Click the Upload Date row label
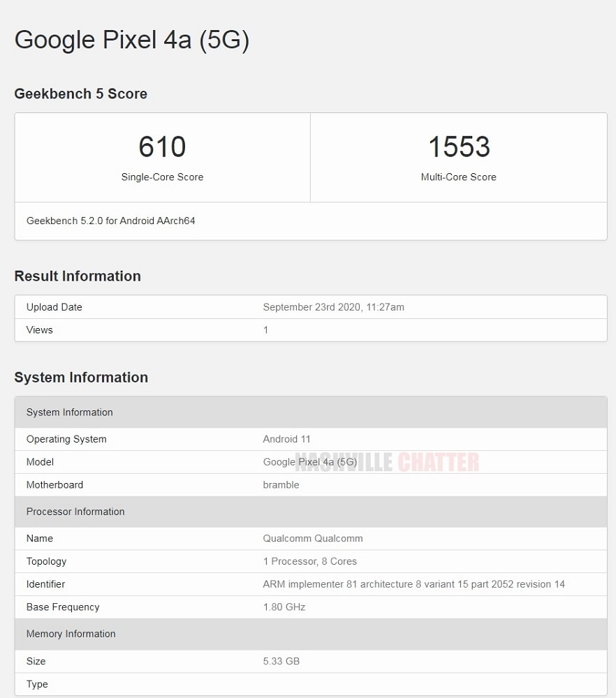Image resolution: width=616 pixels, height=698 pixels. 54,307
